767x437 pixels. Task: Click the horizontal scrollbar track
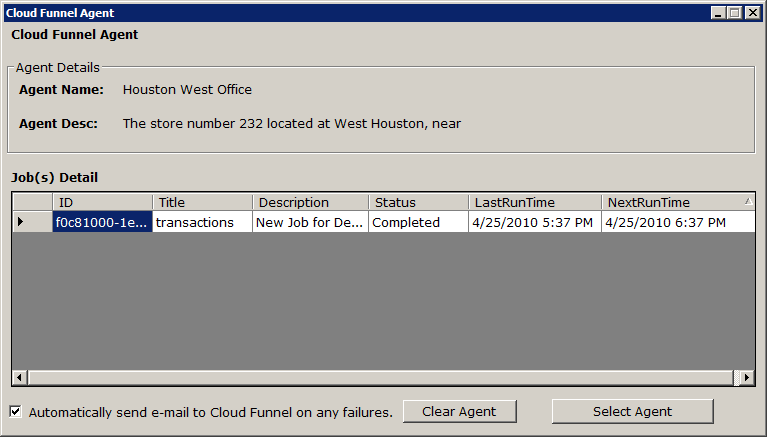[x=381, y=377]
